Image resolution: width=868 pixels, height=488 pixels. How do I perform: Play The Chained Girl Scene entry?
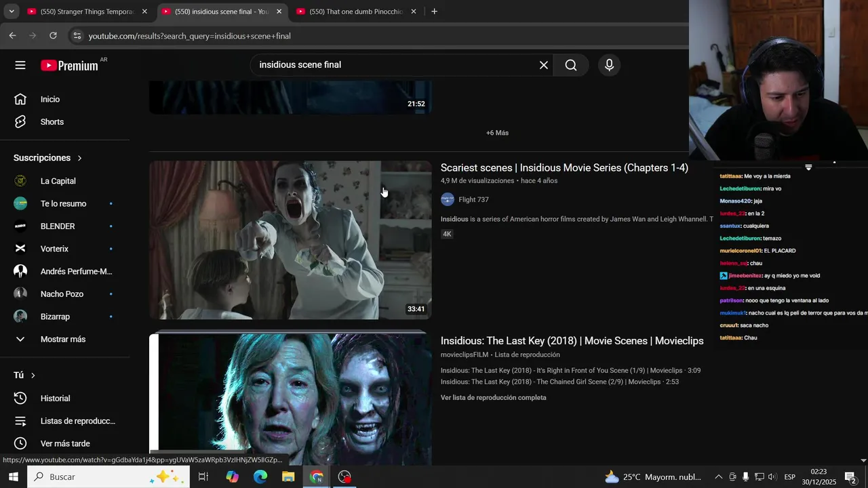pos(559,382)
